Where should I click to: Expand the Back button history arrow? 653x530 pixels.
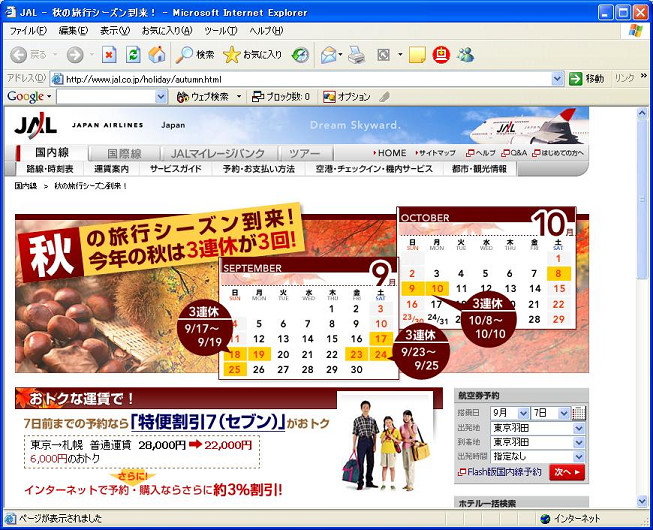[55, 55]
